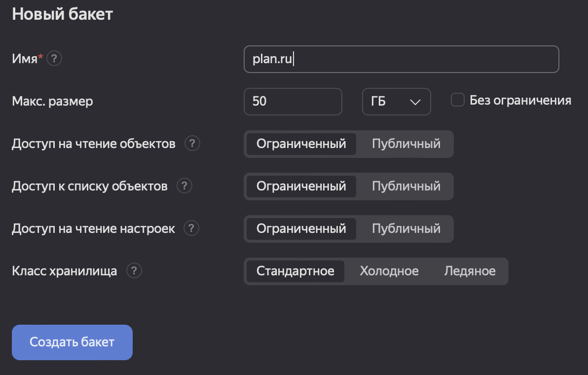The image size is (588, 375).
Task: Select the Ледяное storage class
Action: pos(470,271)
